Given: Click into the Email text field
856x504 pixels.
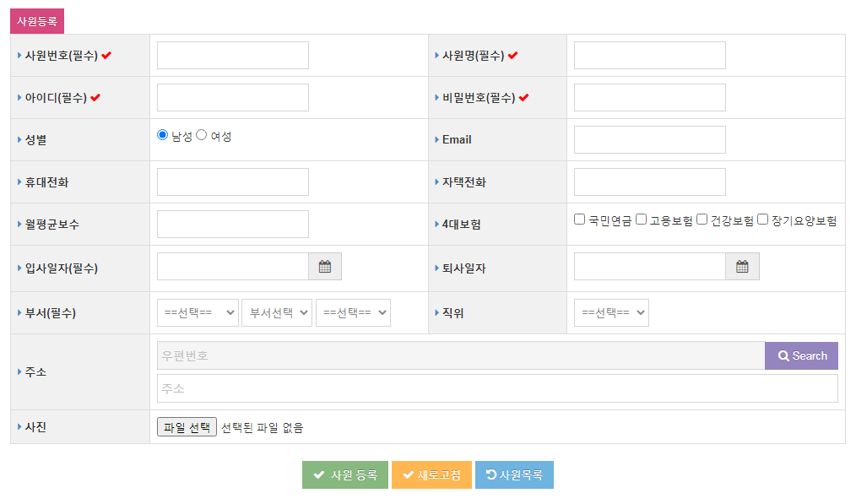Looking at the screenshot, I should point(649,140).
